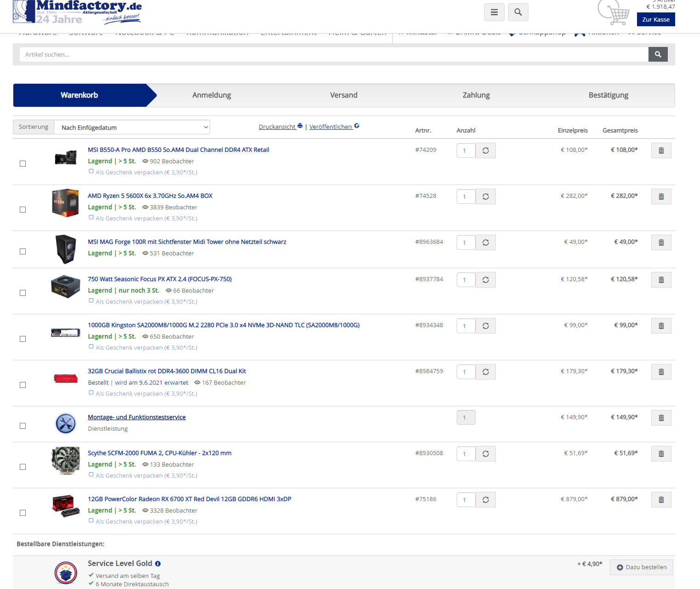Enable gift wrapping for Radeon RX 6700 XT

91,521
